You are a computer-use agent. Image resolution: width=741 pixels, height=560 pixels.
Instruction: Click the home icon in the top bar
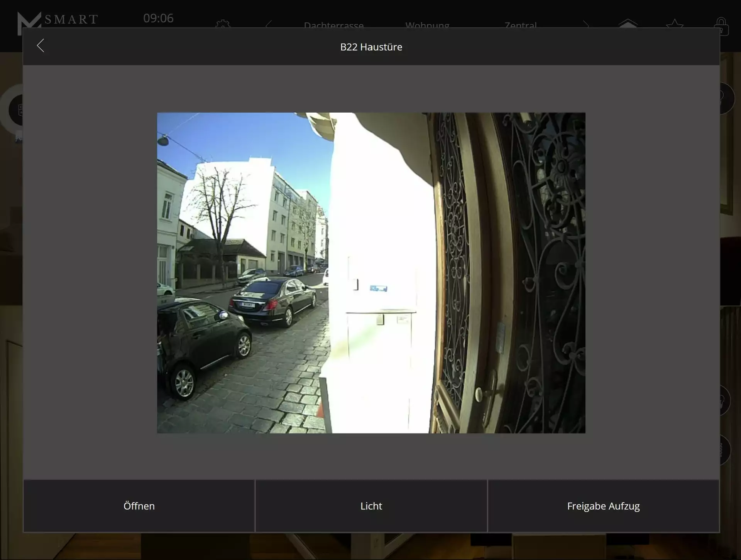pyautogui.click(x=628, y=23)
